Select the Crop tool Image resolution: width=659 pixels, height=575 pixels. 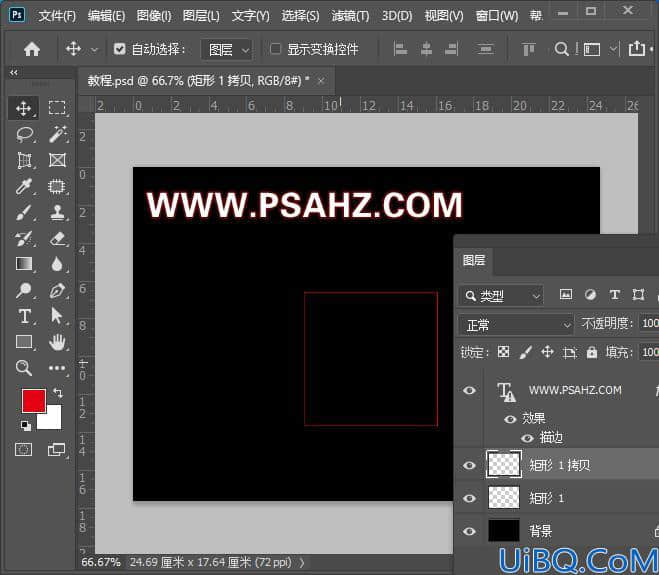(24, 160)
